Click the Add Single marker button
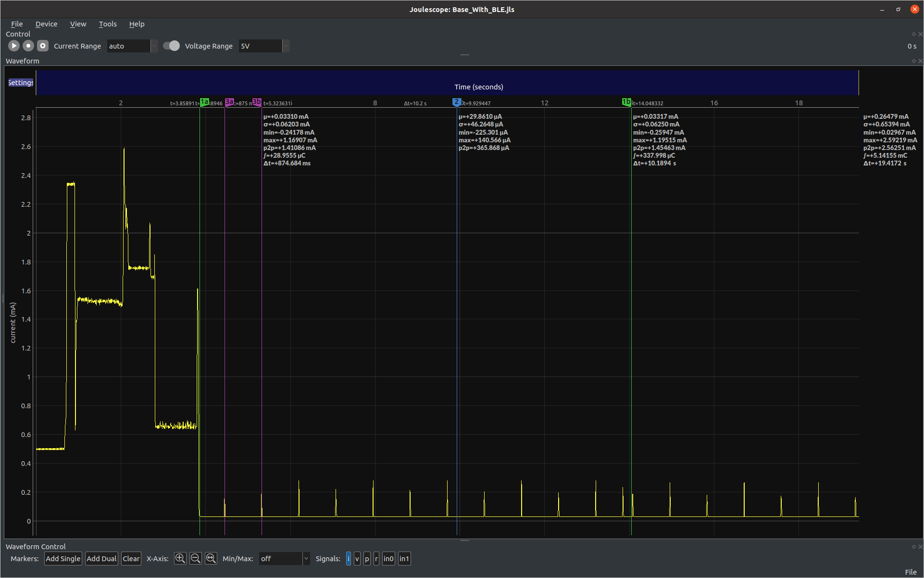This screenshot has height=578, width=924. pos(63,558)
